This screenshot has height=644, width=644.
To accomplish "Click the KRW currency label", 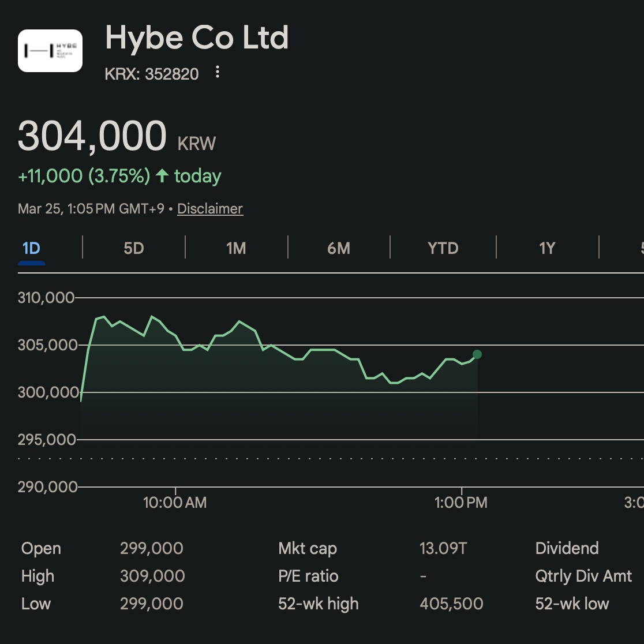I will (x=197, y=144).
